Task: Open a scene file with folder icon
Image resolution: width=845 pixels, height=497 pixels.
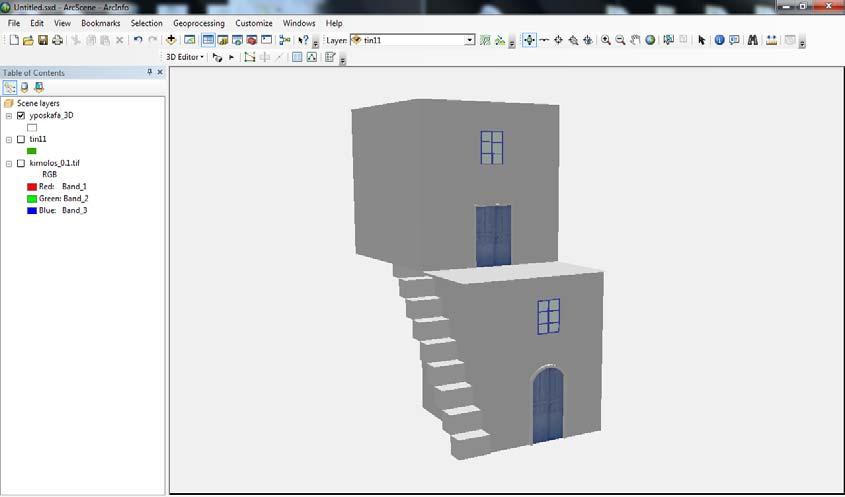Action: [29, 40]
